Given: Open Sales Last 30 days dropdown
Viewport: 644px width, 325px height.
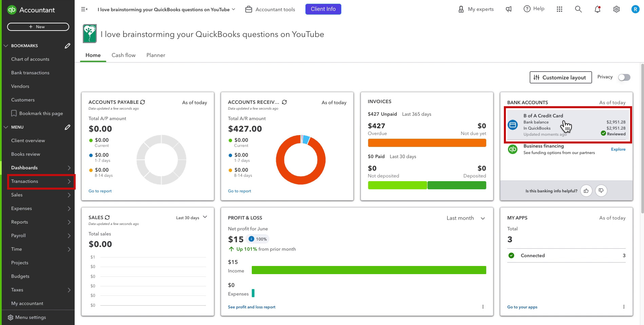Looking at the screenshot, I should (x=191, y=217).
